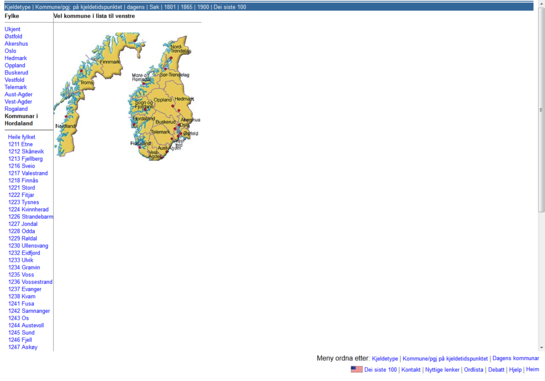Open the Ordlista footer link
Screen dimensions: 545x381
[x=473, y=370]
